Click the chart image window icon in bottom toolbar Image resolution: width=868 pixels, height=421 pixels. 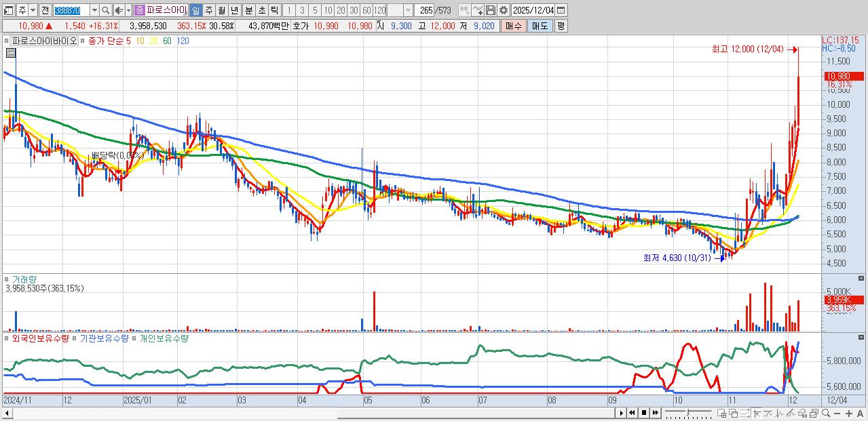(x=814, y=413)
